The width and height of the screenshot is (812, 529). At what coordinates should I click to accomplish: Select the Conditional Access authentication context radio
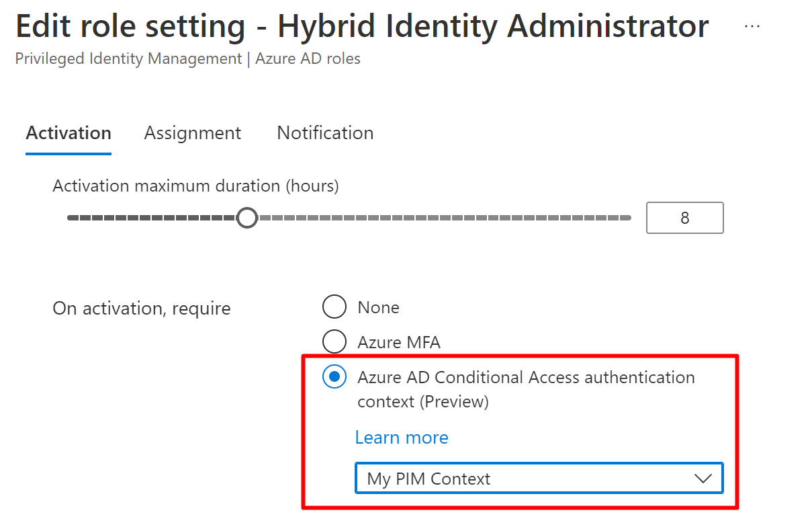pyautogui.click(x=334, y=377)
